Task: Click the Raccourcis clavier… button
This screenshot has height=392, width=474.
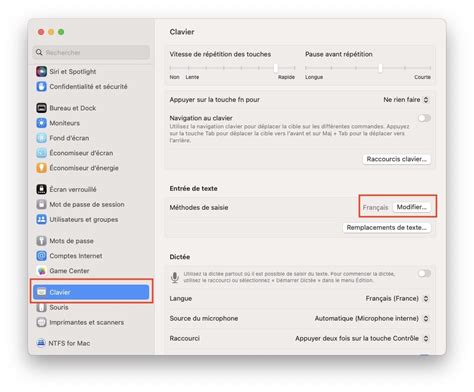Action: point(396,159)
